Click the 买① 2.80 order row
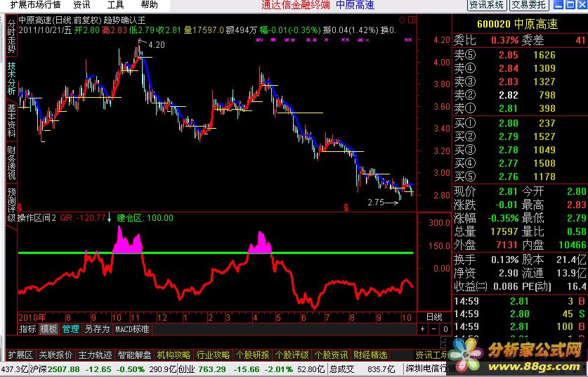Image resolution: width=588 pixels, height=377 pixels. (520, 123)
